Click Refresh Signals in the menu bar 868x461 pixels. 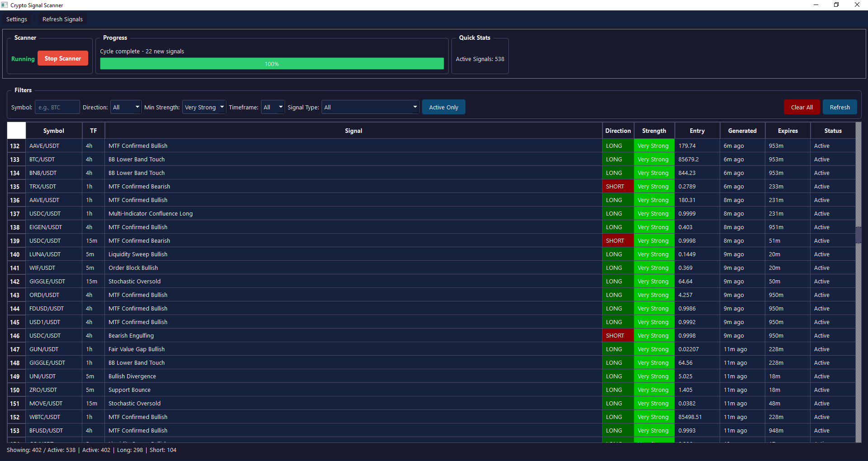(62, 19)
